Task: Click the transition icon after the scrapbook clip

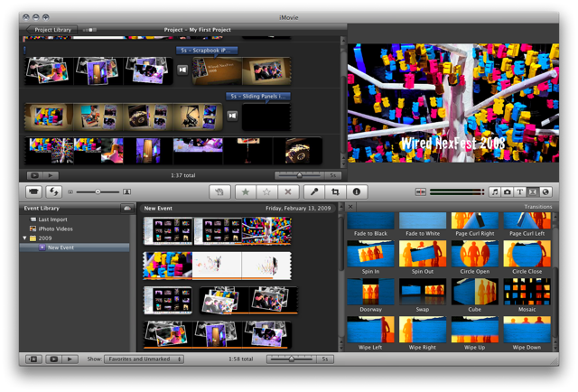Action: 182,70
